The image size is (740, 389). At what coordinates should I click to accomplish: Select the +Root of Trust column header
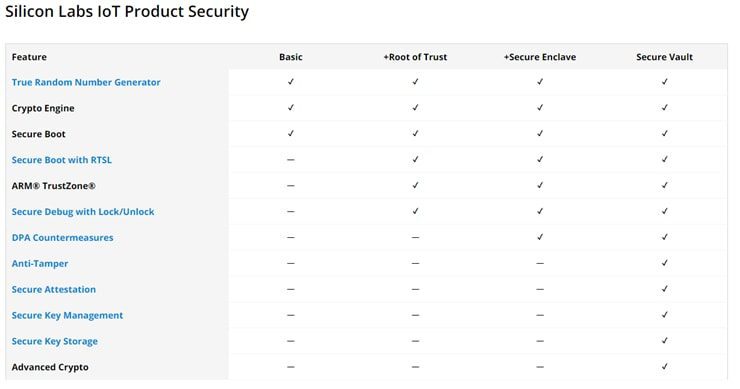point(415,57)
